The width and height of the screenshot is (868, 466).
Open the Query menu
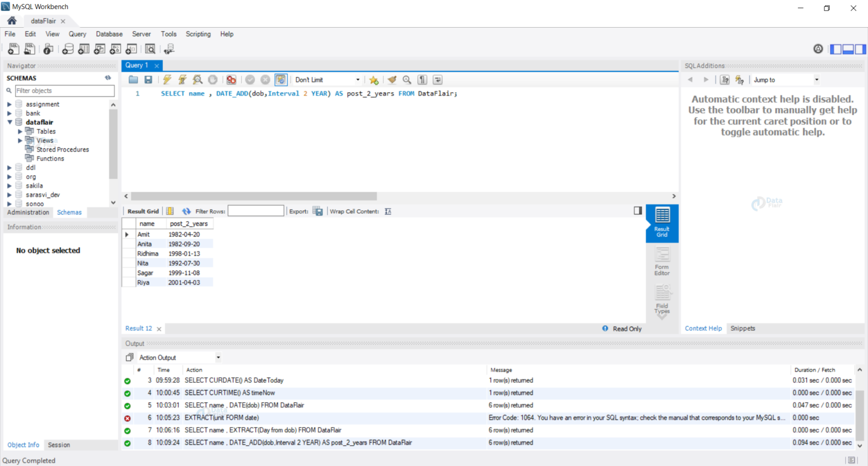pos(77,34)
